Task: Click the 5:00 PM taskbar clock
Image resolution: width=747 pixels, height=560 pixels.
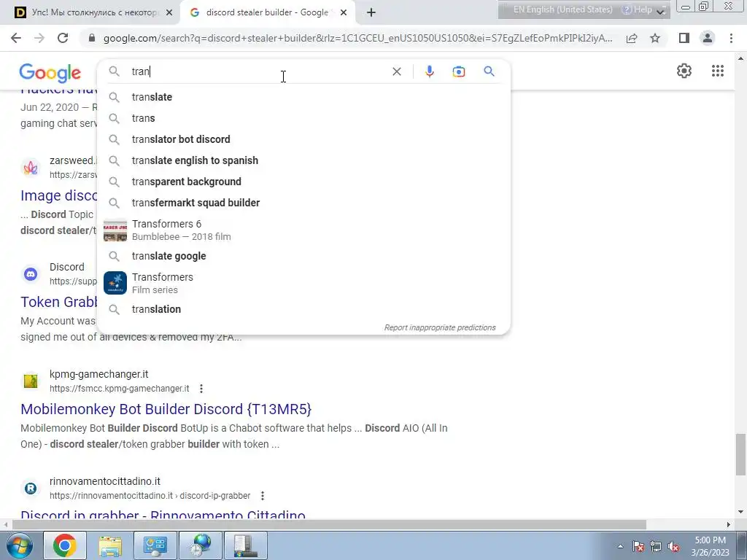Action: click(x=710, y=546)
